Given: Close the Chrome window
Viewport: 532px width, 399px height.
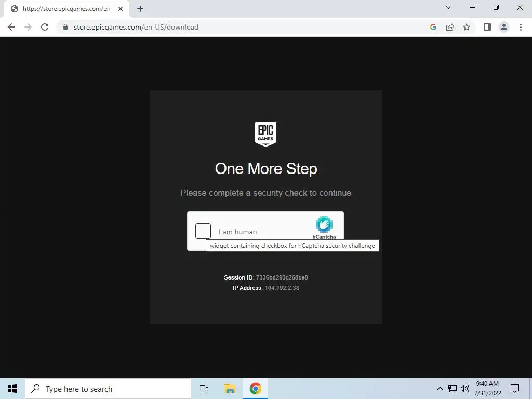Looking at the screenshot, I should pos(520,7).
